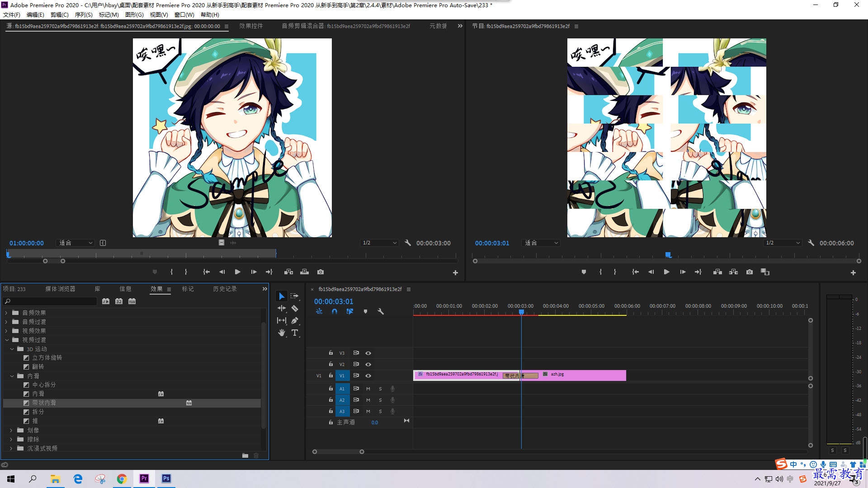Select the Pen tool
This screenshot has height=488, width=868.
coord(295,320)
